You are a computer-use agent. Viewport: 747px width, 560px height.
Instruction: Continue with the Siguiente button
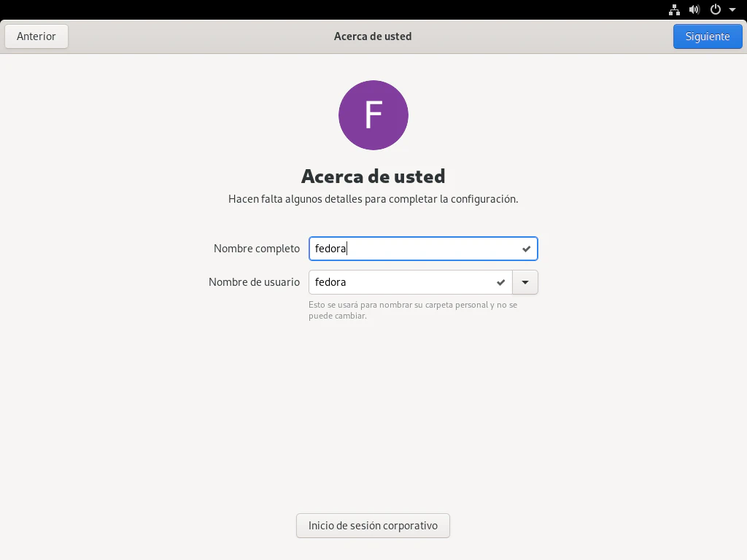click(708, 36)
